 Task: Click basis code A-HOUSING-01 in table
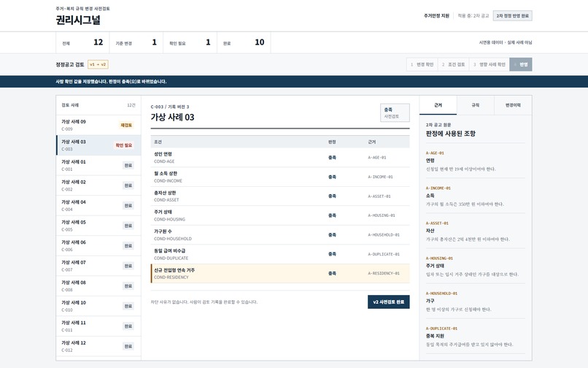click(382, 215)
